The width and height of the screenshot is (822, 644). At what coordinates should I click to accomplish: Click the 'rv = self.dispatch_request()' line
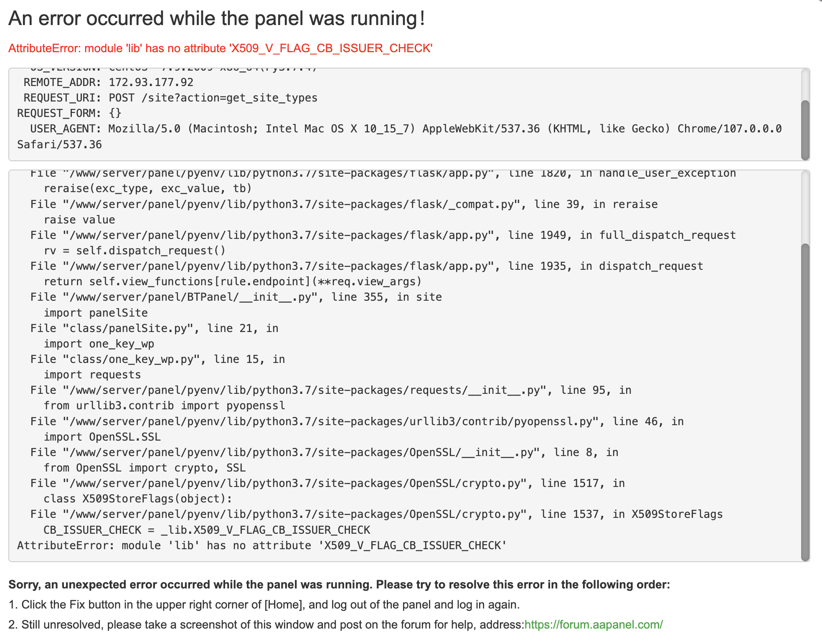(x=134, y=251)
